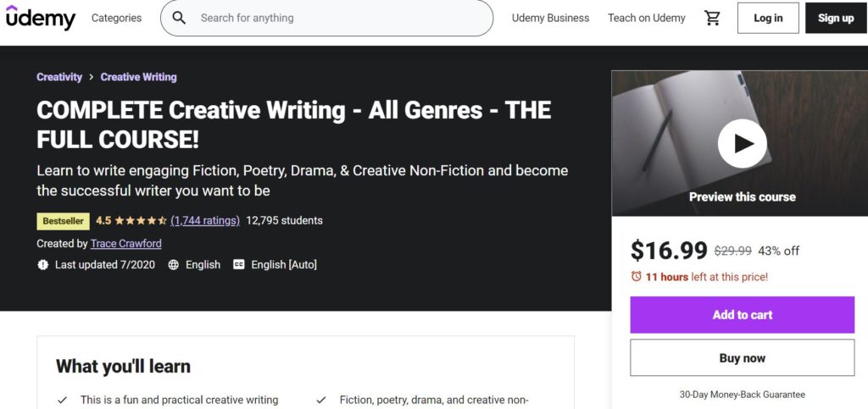Open the 1,744 ratings link

205,220
